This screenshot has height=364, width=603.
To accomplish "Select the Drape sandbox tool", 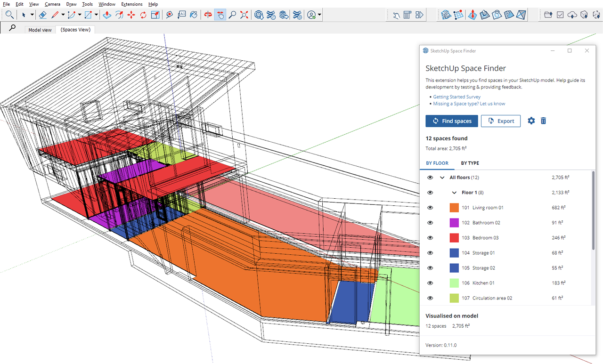I will point(497,15).
